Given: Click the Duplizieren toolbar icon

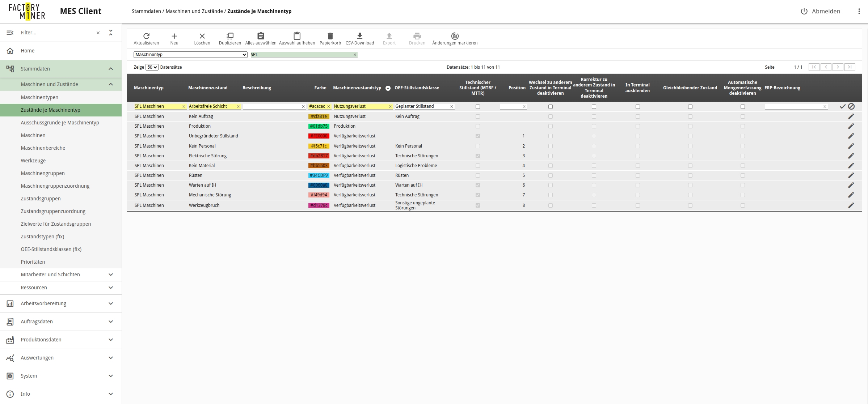Looking at the screenshot, I should pyautogui.click(x=230, y=36).
